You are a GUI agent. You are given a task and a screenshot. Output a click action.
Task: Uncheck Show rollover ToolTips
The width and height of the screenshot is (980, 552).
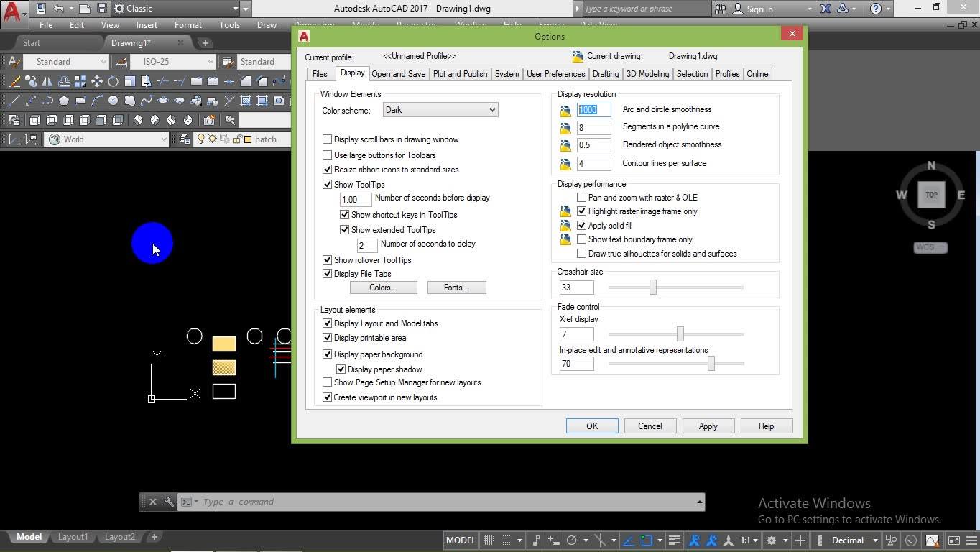[x=328, y=260]
